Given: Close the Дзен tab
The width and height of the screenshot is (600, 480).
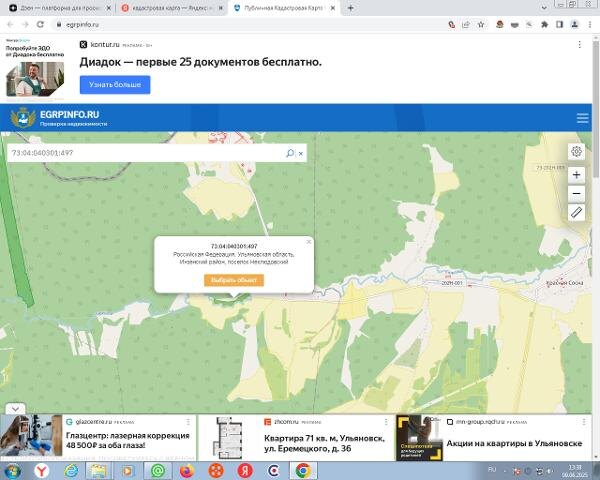Looking at the screenshot, I should (x=109, y=8).
